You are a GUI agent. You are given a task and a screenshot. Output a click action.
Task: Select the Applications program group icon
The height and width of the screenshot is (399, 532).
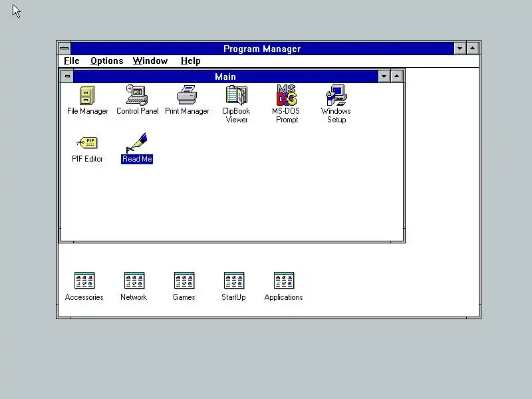(x=284, y=281)
